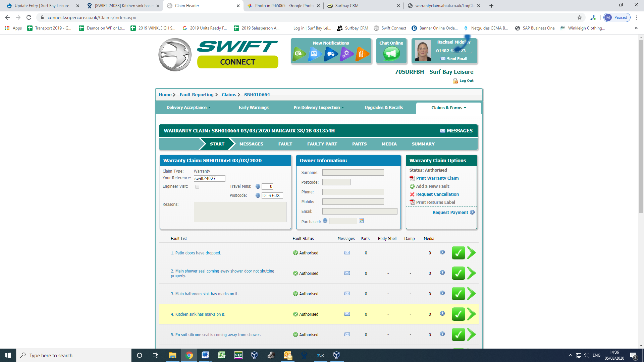
Task: Click Request Cancellation link
Action: (437, 194)
